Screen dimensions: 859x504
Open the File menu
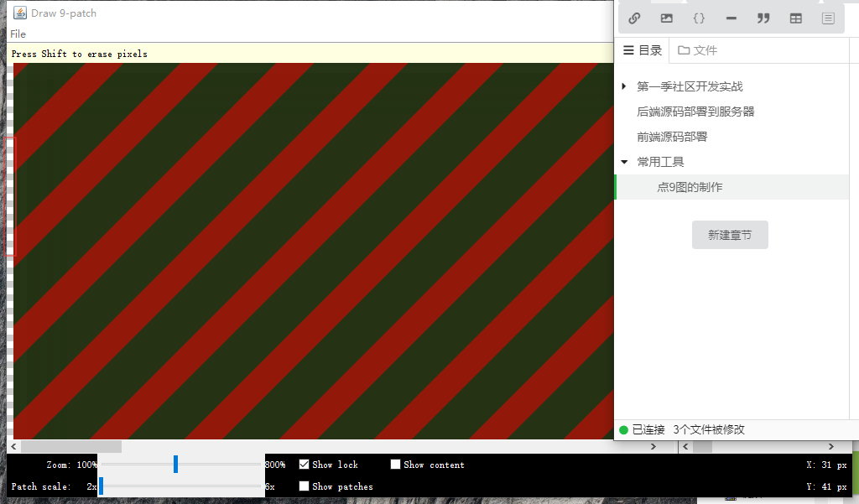pyautogui.click(x=18, y=34)
